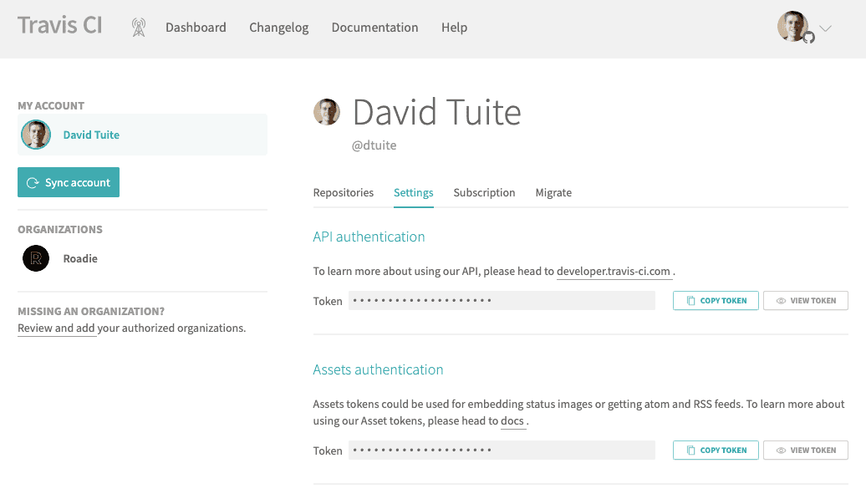Open the broadcast tower announcements icon
Screen dimensions: 866x504
[139, 27]
